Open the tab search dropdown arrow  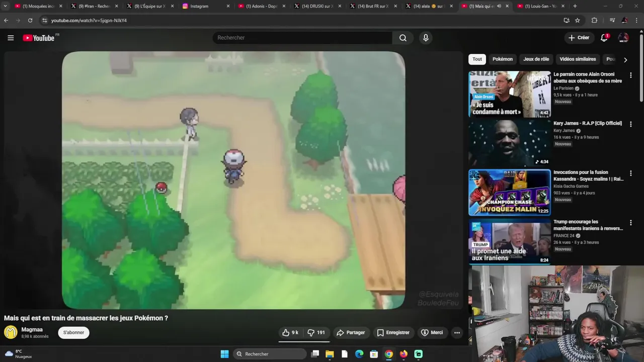click(5, 6)
